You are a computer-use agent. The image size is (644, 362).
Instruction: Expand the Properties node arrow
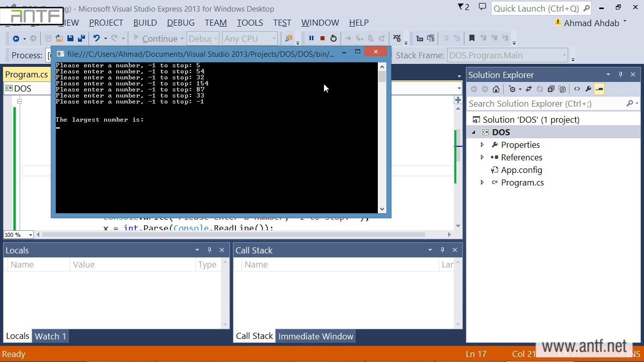[x=482, y=145]
